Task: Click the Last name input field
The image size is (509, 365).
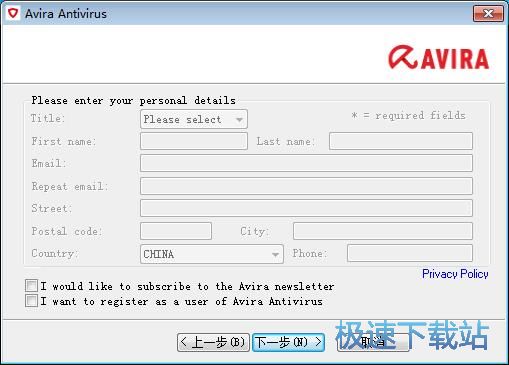Action: 401,141
